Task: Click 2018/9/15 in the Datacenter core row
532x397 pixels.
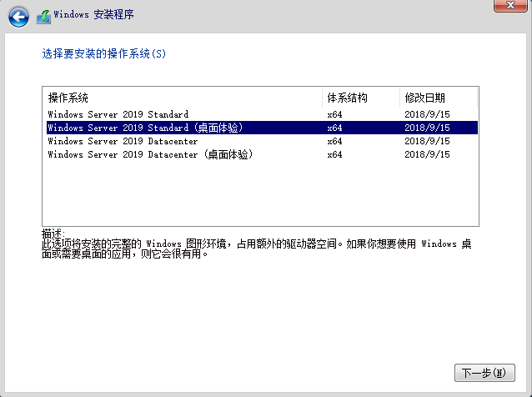Action: coord(427,141)
